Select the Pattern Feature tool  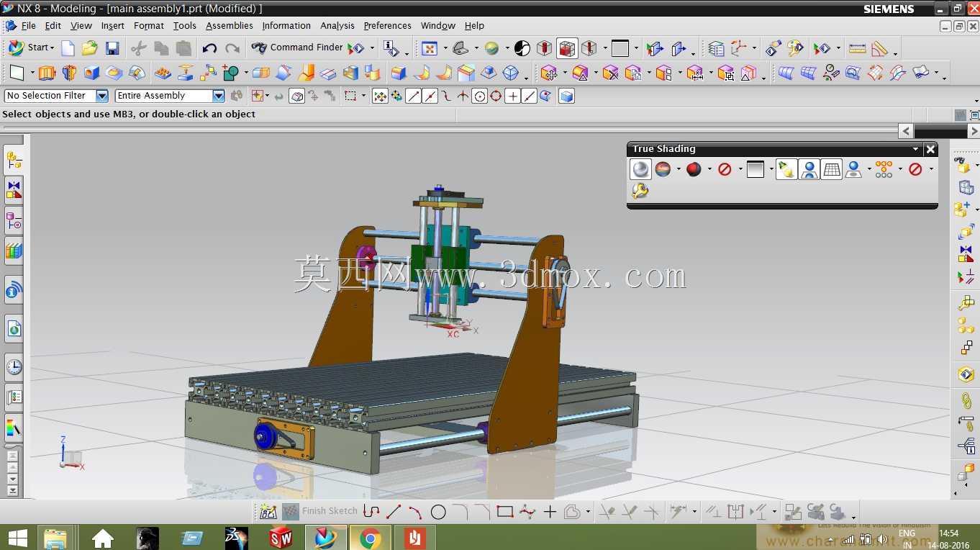pyautogui.click(x=163, y=73)
